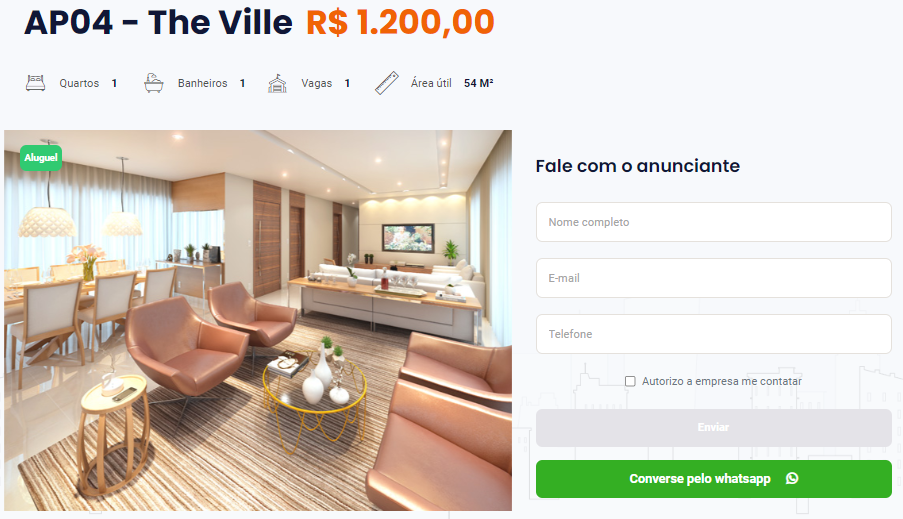Click the Autorizo a empresa me contatar label
Screen dimensions: 903x519
[722, 381]
